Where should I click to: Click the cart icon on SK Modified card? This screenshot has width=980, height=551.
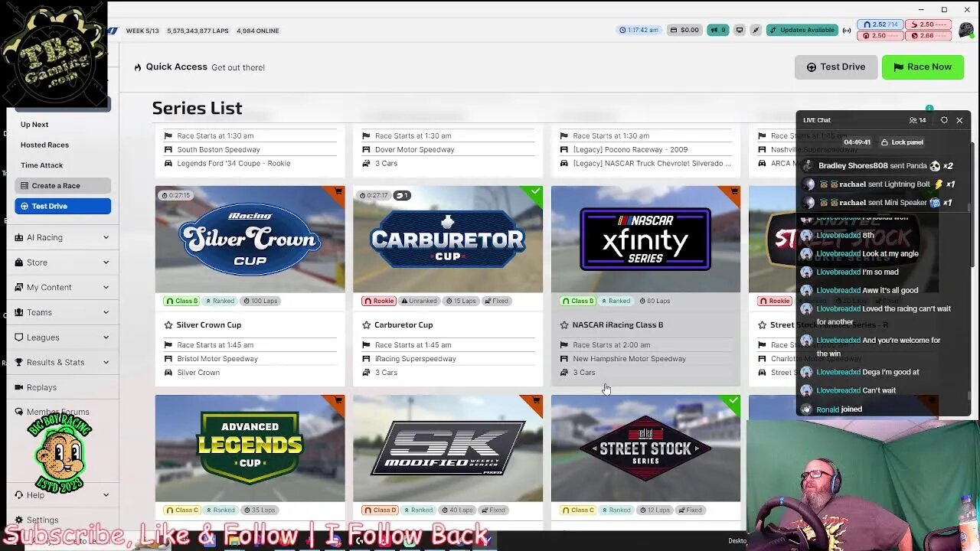[x=536, y=400]
